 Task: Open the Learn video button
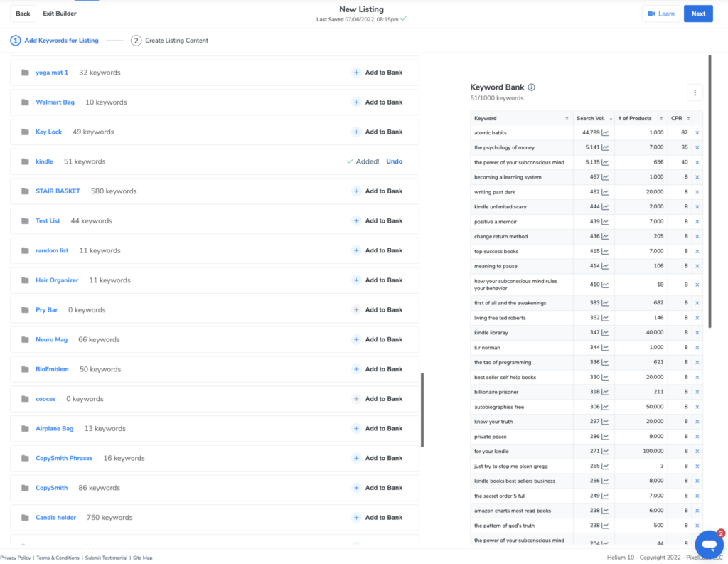[x=660, y=14]
